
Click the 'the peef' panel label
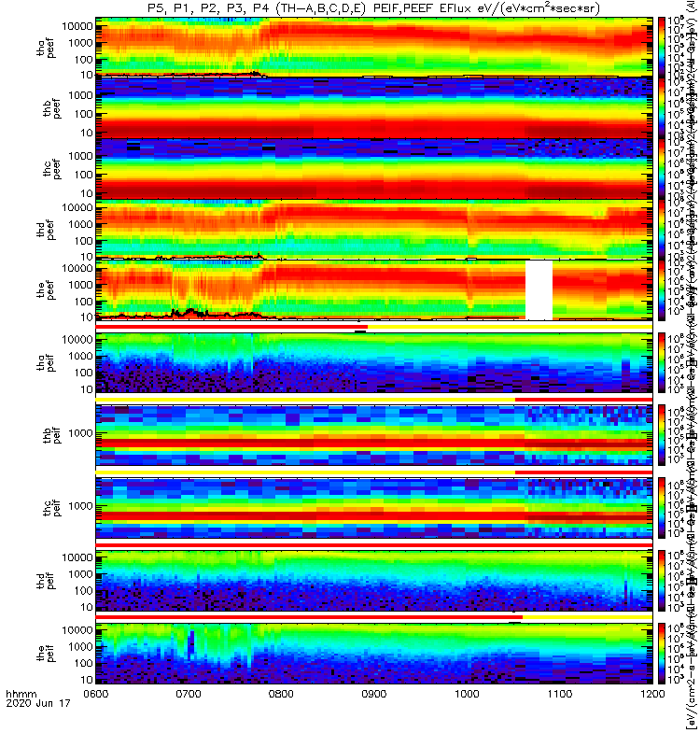click(x=46, y=290)
